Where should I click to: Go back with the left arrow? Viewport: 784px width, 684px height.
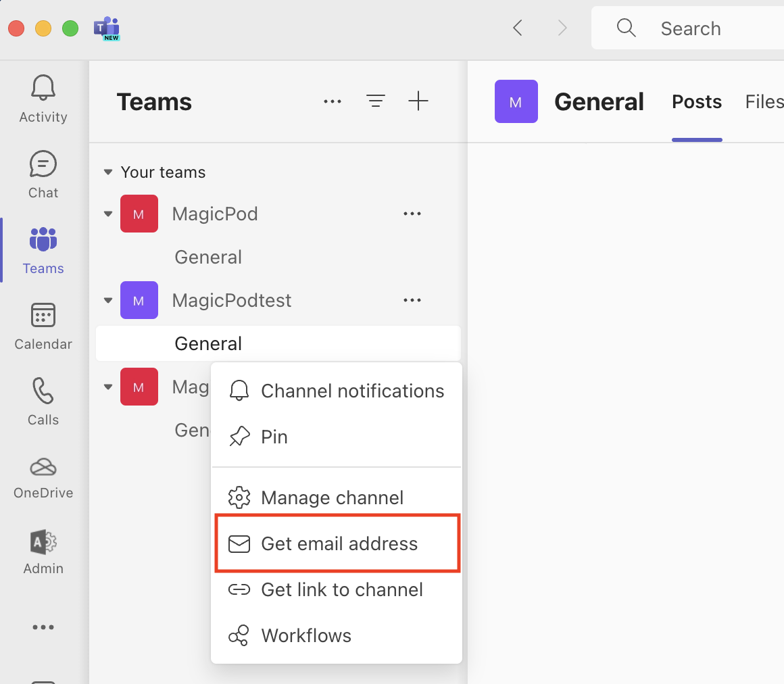pyautogui.click(x=518, y=28)
